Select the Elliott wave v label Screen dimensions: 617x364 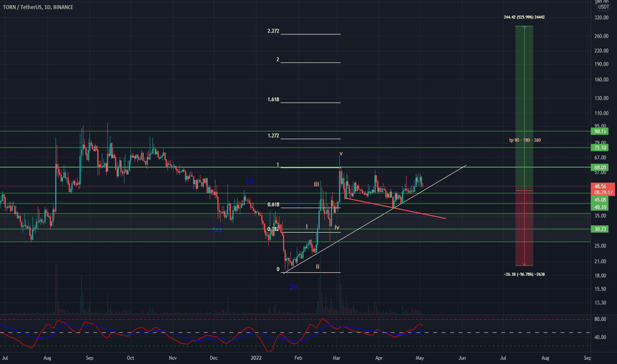[x=341, y=154]
